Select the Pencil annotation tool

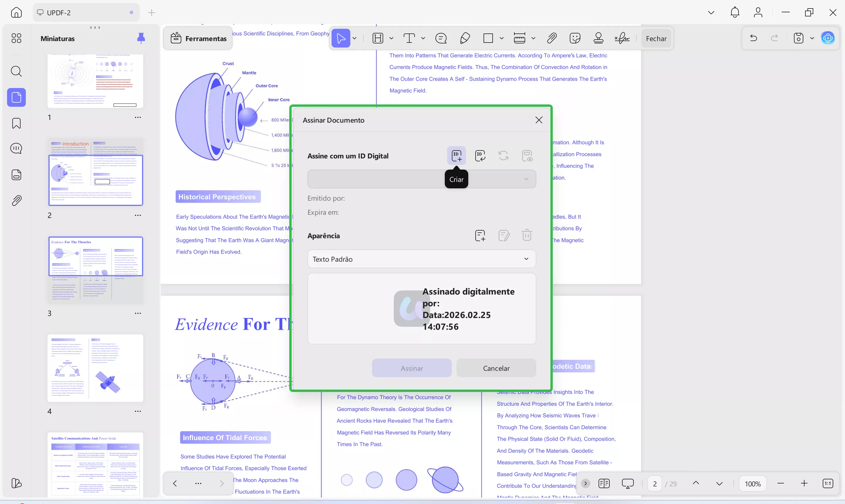point(465,38)
